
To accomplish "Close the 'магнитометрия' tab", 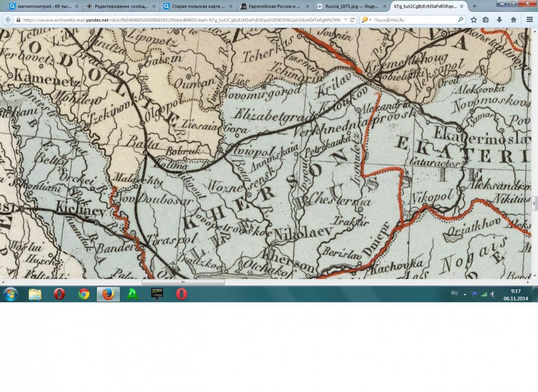I will [76, 6].
